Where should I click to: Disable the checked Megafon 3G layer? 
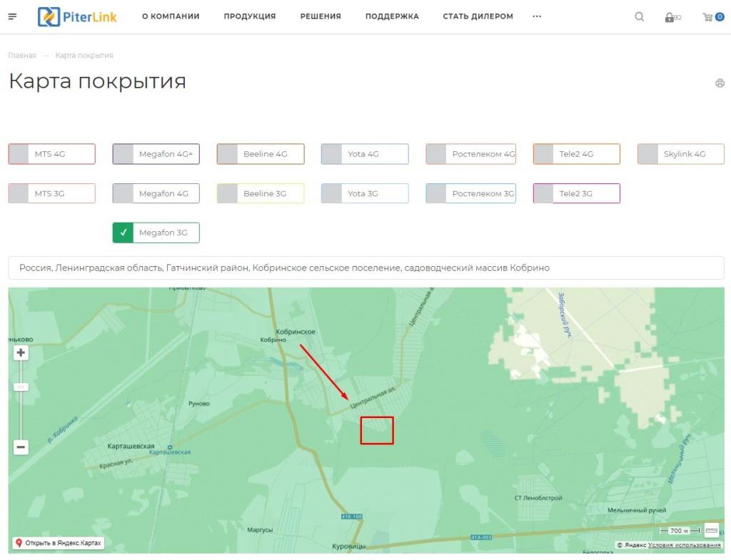[x=156, y=233]
